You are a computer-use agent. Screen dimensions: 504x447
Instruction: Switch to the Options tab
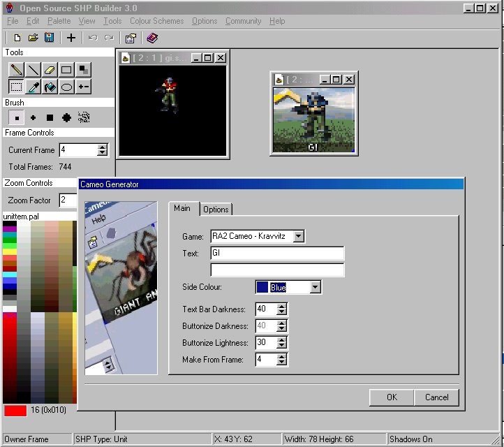tap(216, 210)
